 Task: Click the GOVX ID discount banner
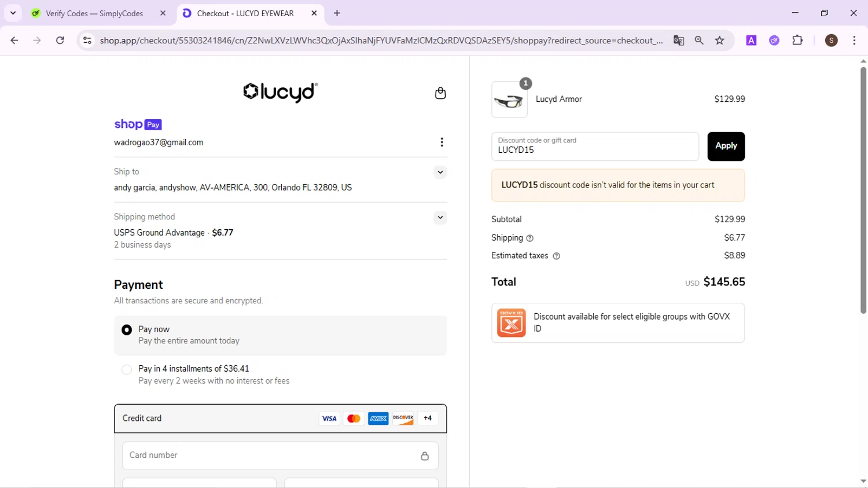[618, 323]
